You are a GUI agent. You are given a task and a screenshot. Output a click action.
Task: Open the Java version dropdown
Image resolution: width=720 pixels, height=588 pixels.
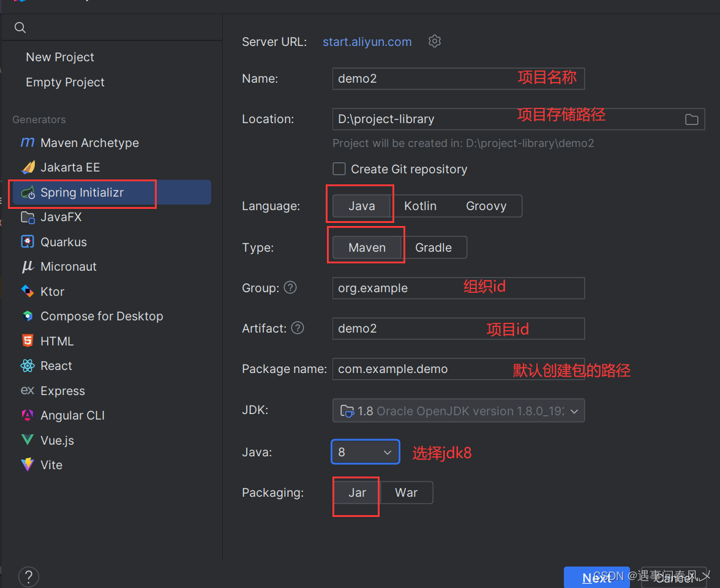click(366, 452)
